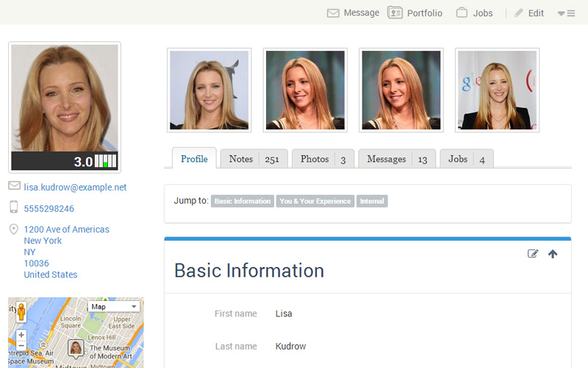The image size is (588, 368).
Task: Zoom in on the map with plus button
Action: click(x=21, y=335)
